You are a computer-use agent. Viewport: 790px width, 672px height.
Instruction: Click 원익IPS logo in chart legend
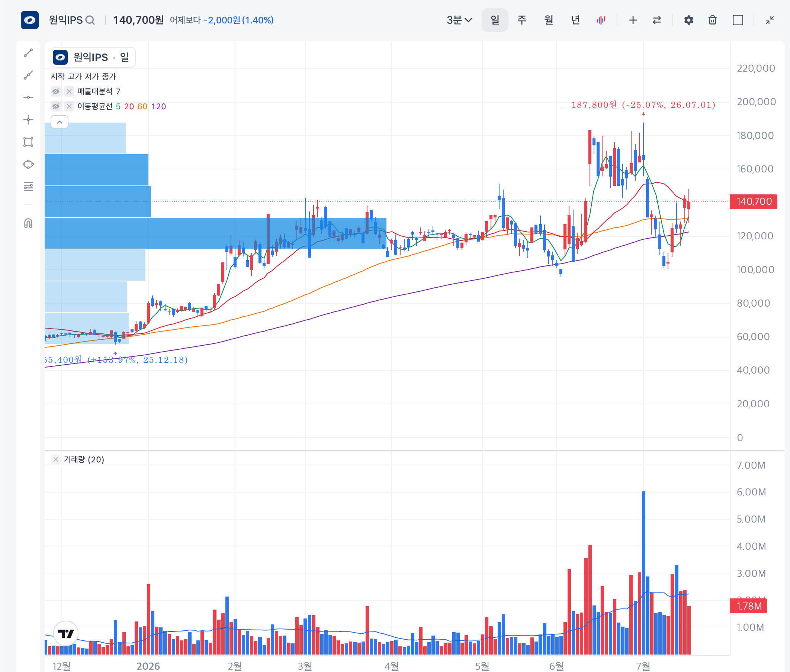(x=60, y=57)
